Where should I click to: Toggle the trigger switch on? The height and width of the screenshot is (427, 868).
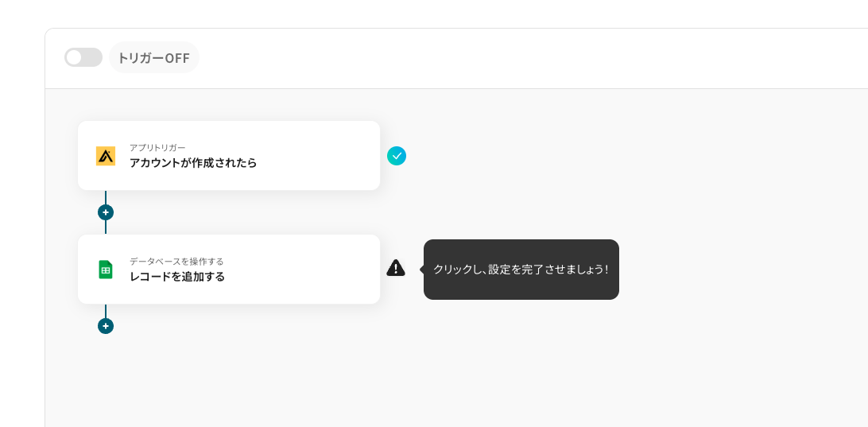[x=83, y=57]
